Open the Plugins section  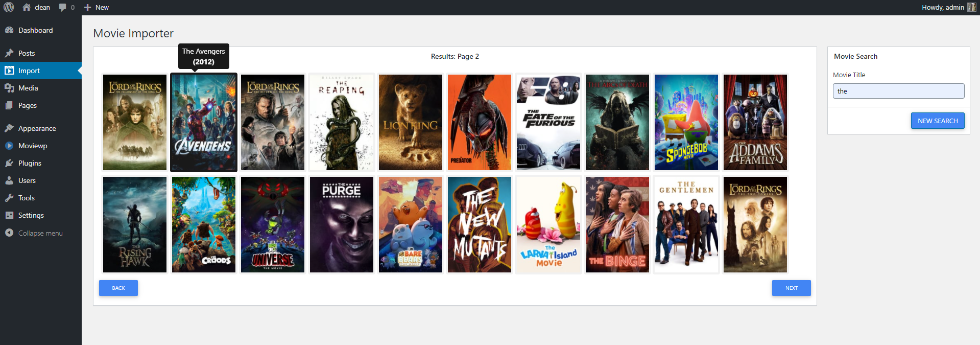point(30,163)
